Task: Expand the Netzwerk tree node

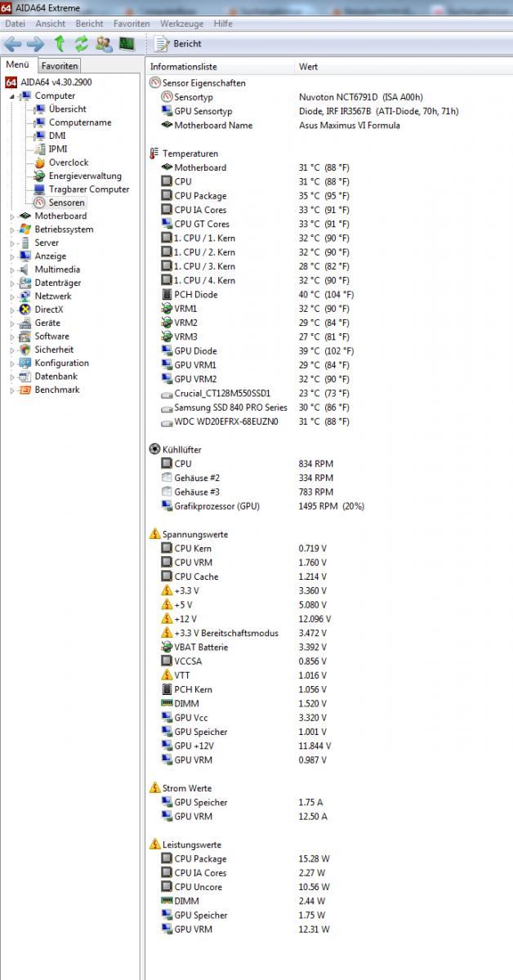Action: 12,296
